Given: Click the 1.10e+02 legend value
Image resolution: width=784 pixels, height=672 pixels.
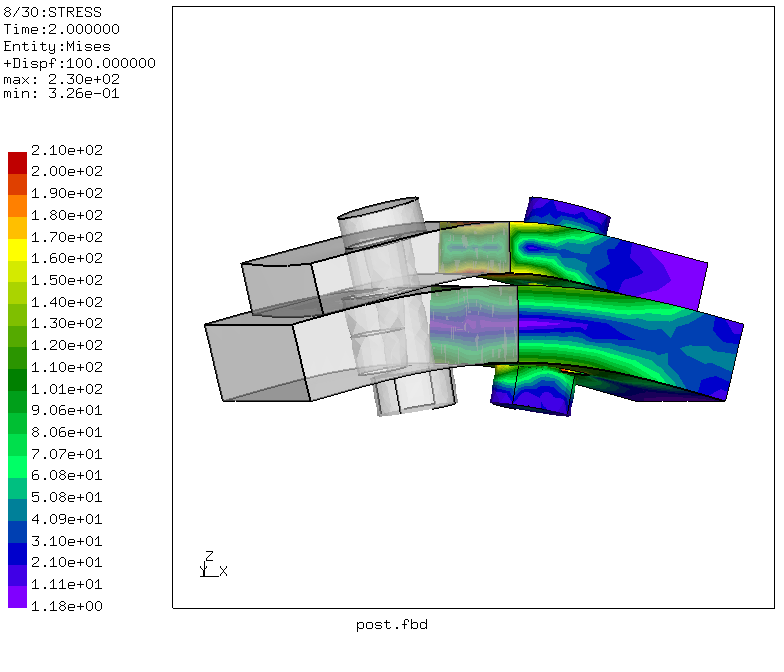Looking at the screenshot, I should 66,367.
